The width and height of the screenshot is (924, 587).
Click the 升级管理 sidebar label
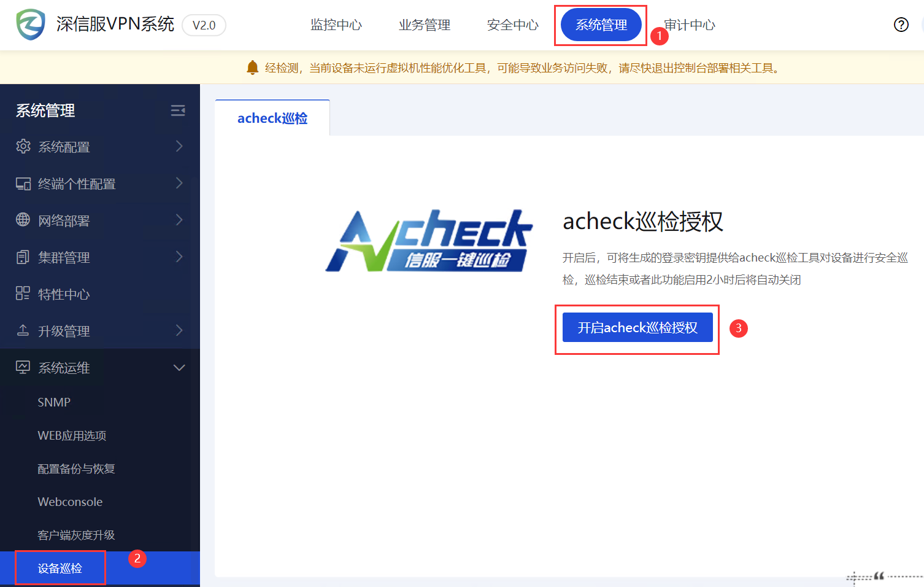point(64,331)
